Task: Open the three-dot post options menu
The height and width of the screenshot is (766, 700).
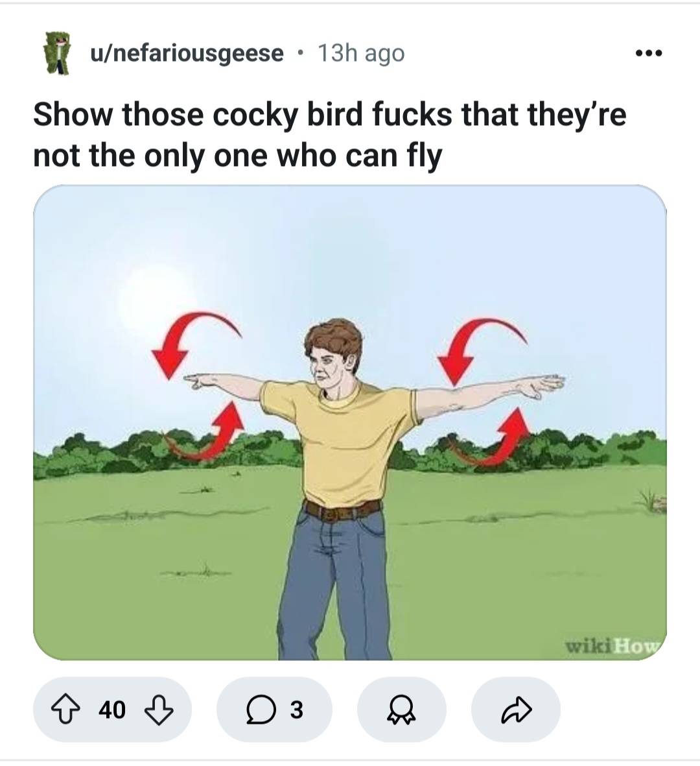Action: [x=649, y=53]
